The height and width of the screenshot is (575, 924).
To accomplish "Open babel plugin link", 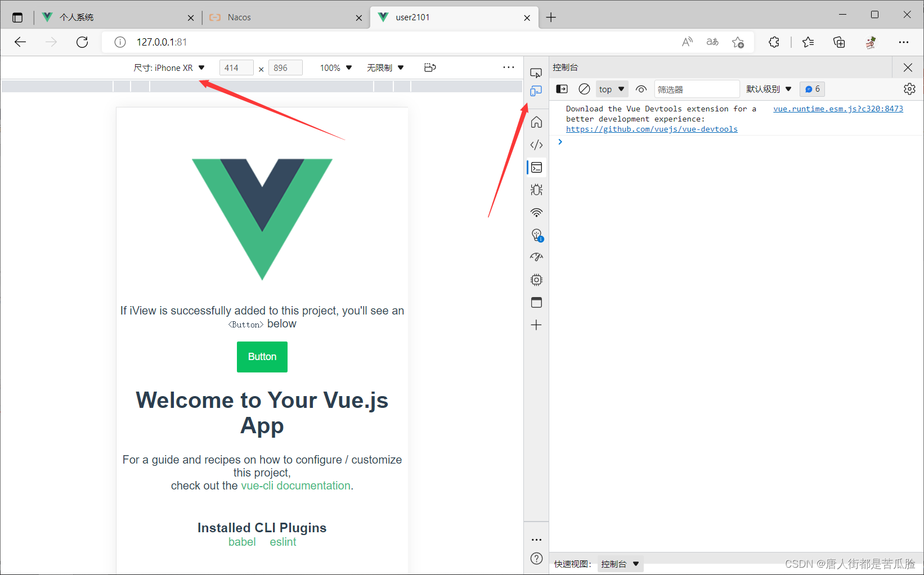I will tap(242, 542).
